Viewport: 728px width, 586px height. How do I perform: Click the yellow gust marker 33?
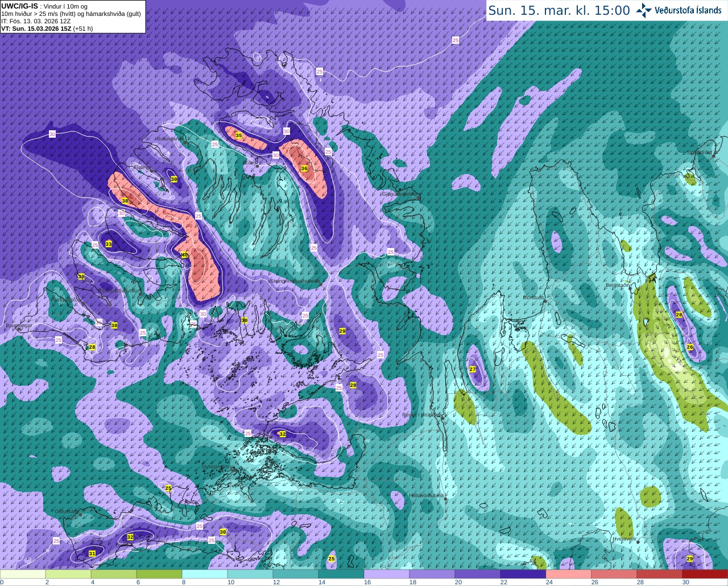pyautogui.click(x=109, y=244)
